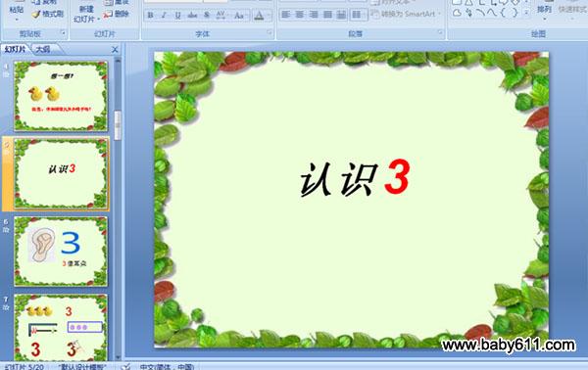Viewport: 588px width, 370px height.
Task: Apply strikethrough text formatting
Action: click(x=192, y=16)
